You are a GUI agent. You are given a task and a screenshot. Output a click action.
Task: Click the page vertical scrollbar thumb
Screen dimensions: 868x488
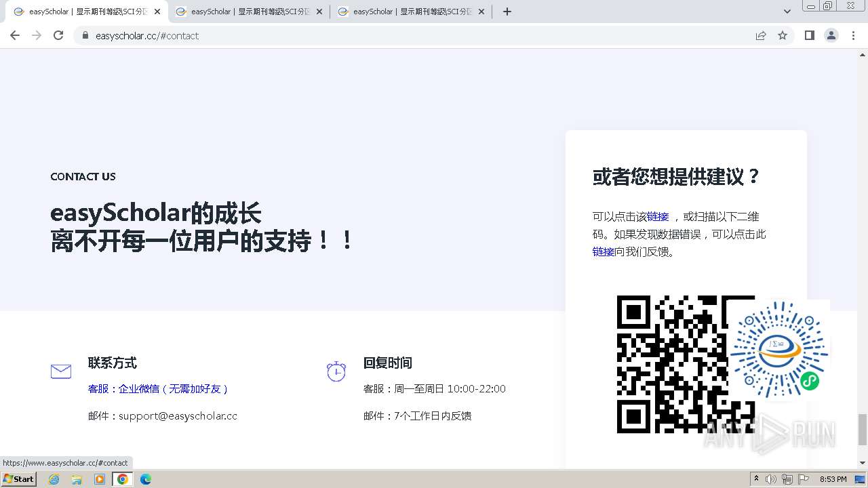pyautogui.click(x=863, y=430)
